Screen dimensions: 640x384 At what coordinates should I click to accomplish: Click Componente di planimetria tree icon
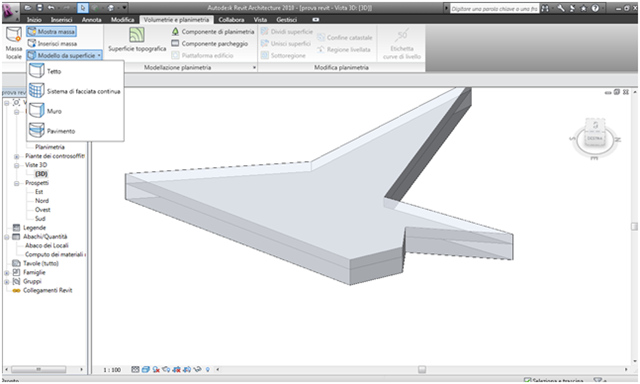[x=175, y=31]
